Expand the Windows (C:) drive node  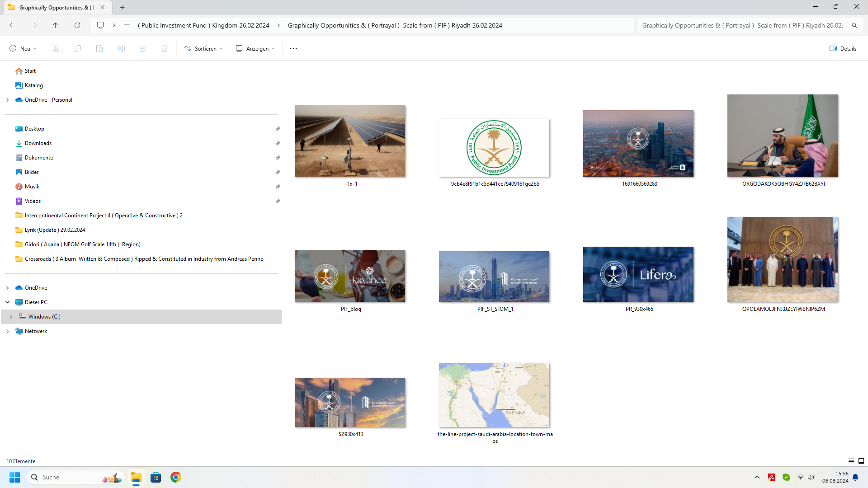coord(11,317)
